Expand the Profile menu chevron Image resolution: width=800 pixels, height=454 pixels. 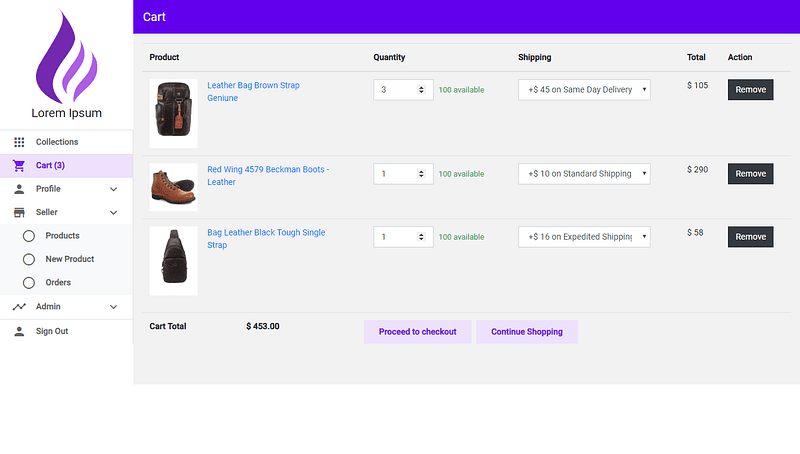click(x=113, y=189)
